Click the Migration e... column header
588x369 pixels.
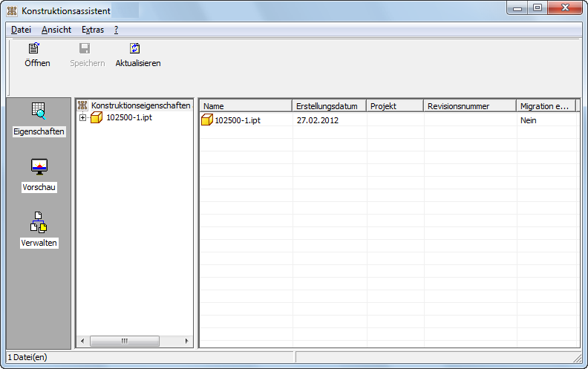point(546,106)
